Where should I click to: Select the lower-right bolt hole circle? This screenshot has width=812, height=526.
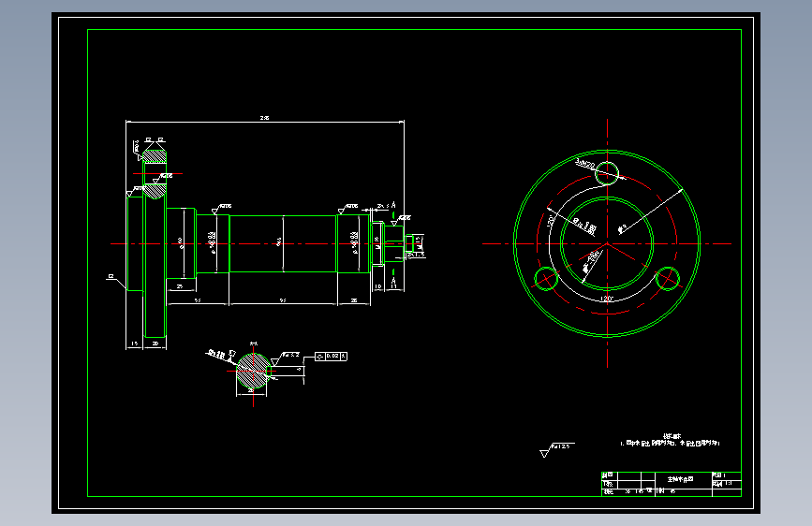668,279
